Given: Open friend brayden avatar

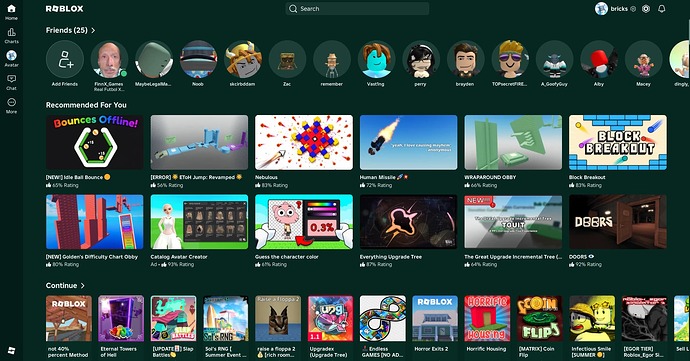Looking at the screenshot, I should pos(465,59).
